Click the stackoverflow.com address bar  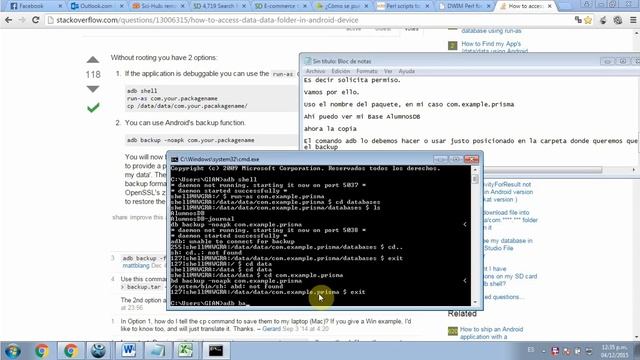(x=306, y=20)
